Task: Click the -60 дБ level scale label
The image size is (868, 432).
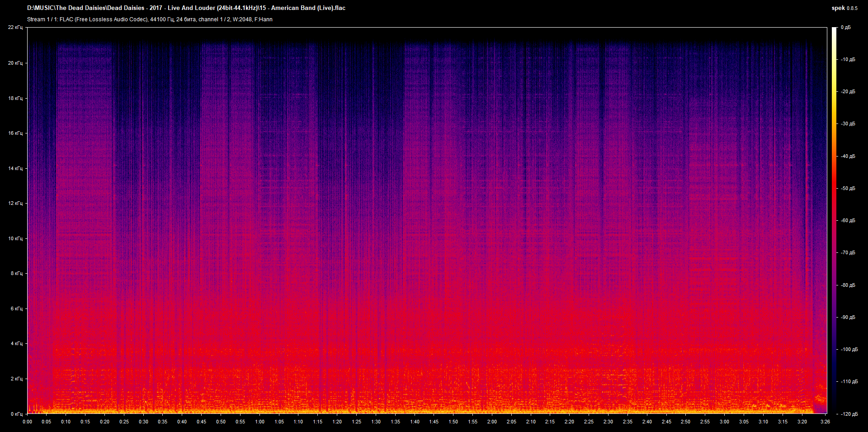Action: (847, 221)
